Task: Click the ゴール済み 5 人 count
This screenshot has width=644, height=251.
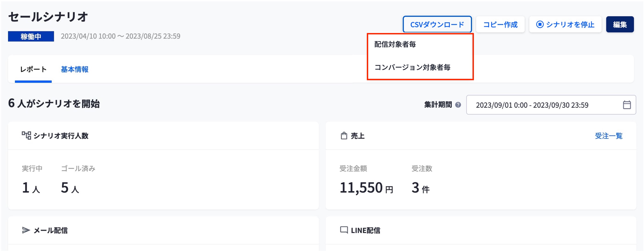Action: (x=70, y=188)
